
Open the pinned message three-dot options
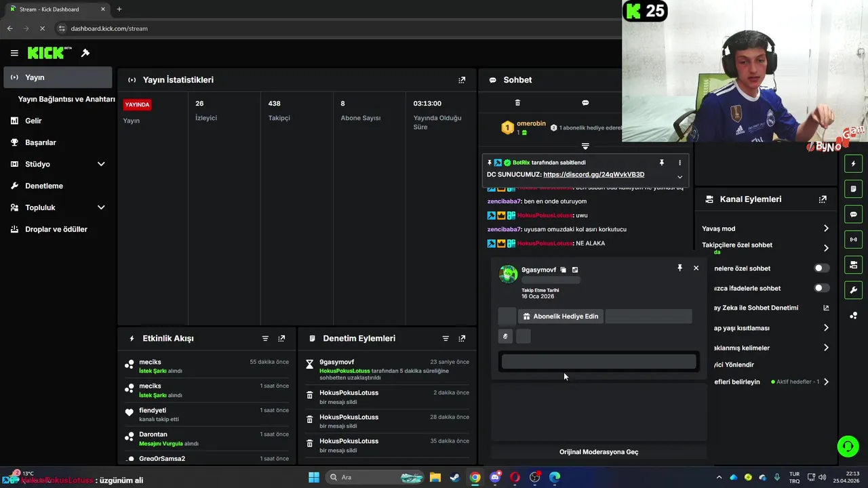[679, 163]
